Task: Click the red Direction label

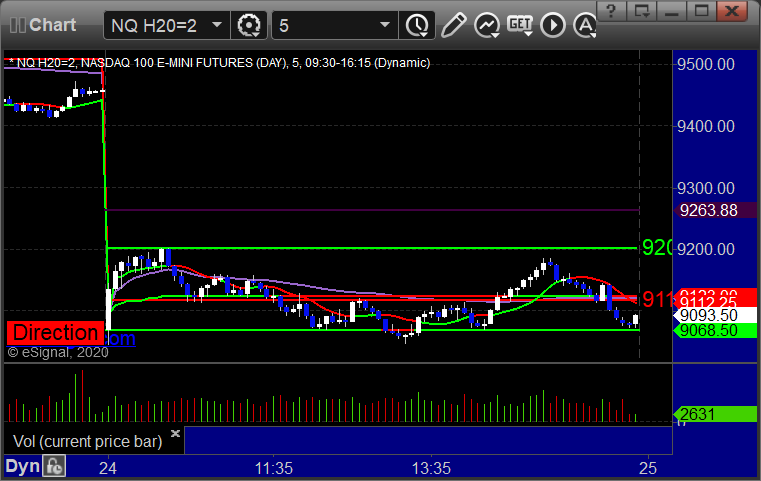Action: pyautogui.click(x=55, y=333)
